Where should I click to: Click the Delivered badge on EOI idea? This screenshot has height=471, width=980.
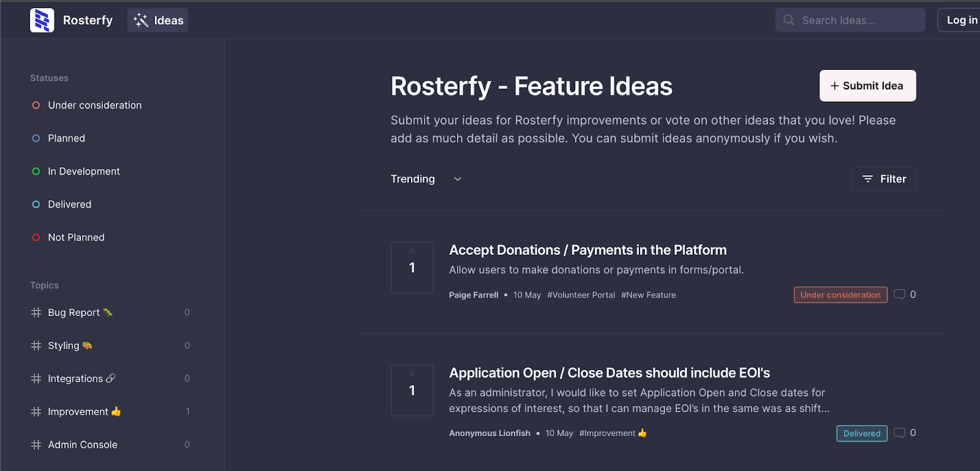862,434
